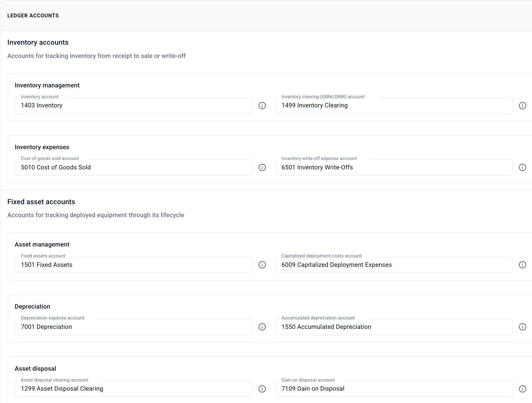The width and height of the screenshot is (532, 403).
Task: Click the 1499 Inventory Clearing field
Action: pos(394,105)
